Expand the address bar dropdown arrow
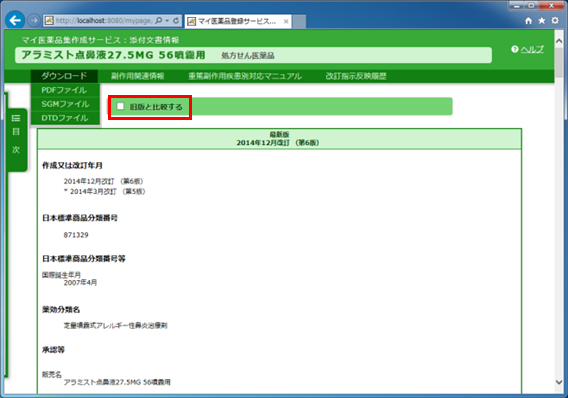568x398 pixels. (167, 21)
